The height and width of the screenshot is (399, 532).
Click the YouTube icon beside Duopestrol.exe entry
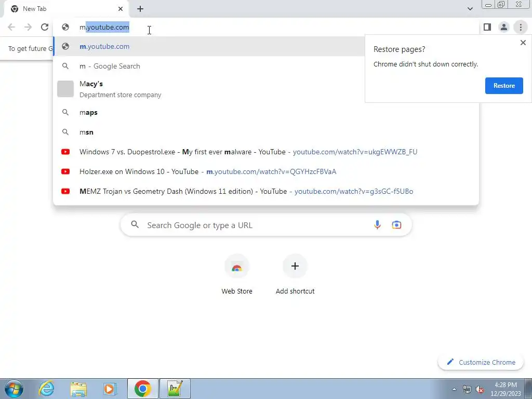[x=65, y=152]
